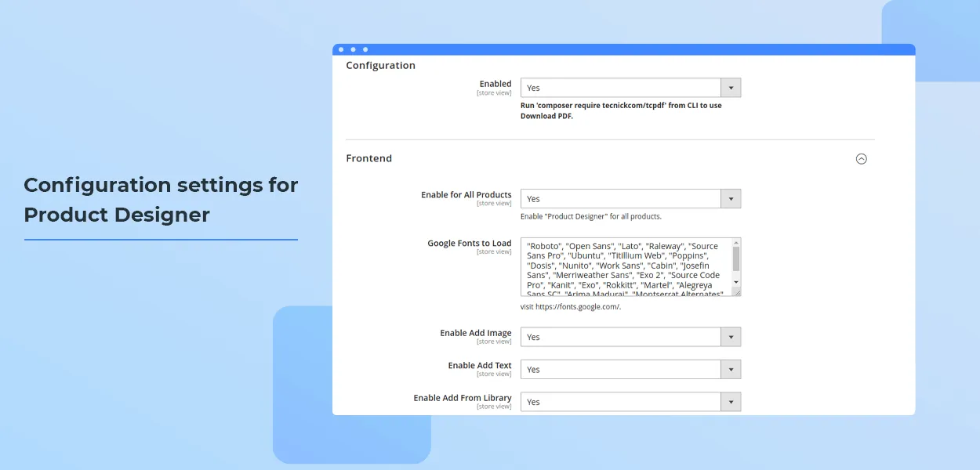Click the Frontend section heading
The width and height of the screenshot is (980, 470).
pyautogui.click(x=369, y=159)
